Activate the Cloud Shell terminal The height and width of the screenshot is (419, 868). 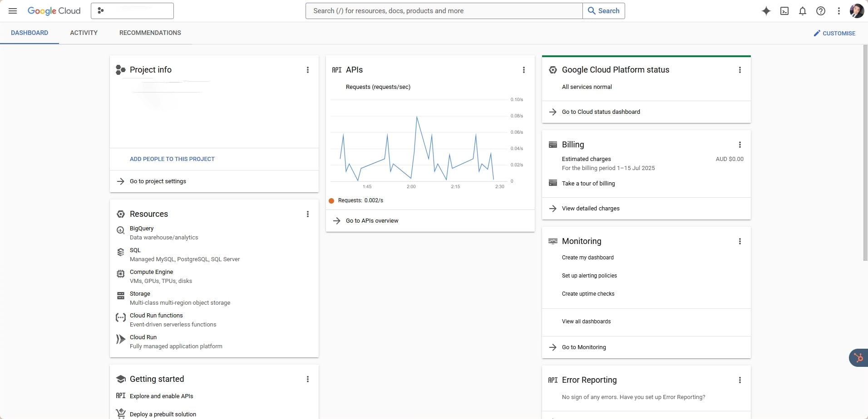pos(784,10)
